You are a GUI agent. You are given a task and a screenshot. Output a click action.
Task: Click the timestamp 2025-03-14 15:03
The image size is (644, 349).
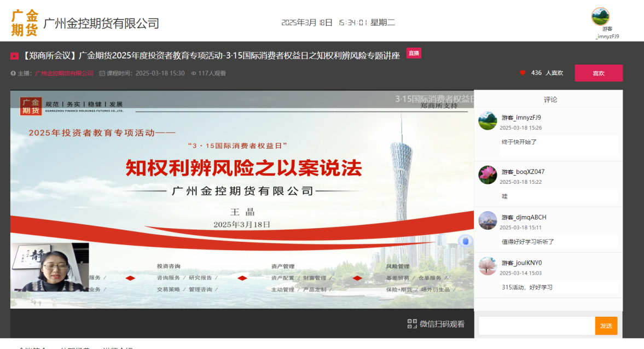[520, 273]
